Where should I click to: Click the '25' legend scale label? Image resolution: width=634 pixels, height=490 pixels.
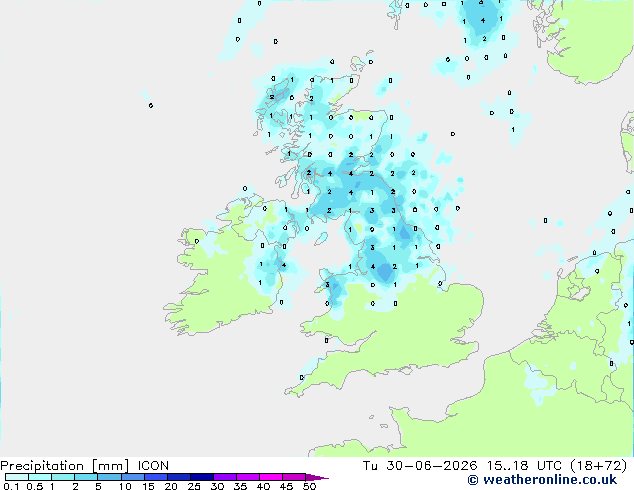click(194, 486)
